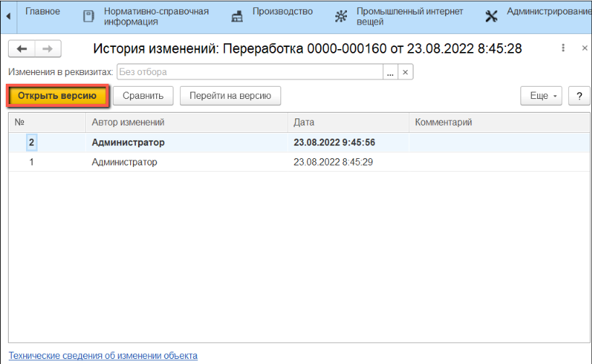The image size is (592, 364).
Task: Select version 1 row by Администратор
Action: 124,162
